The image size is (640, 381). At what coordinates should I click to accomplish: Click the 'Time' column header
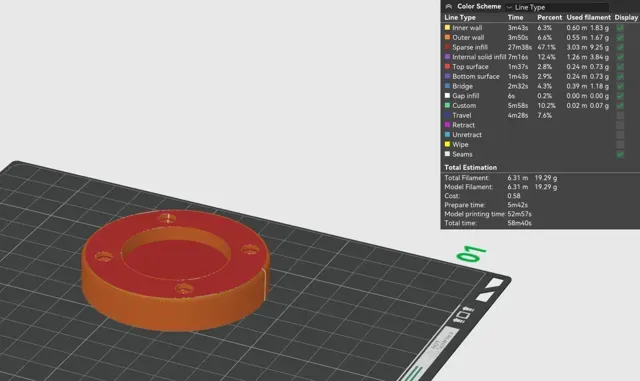pyautogui.click(x=515, y=17)
